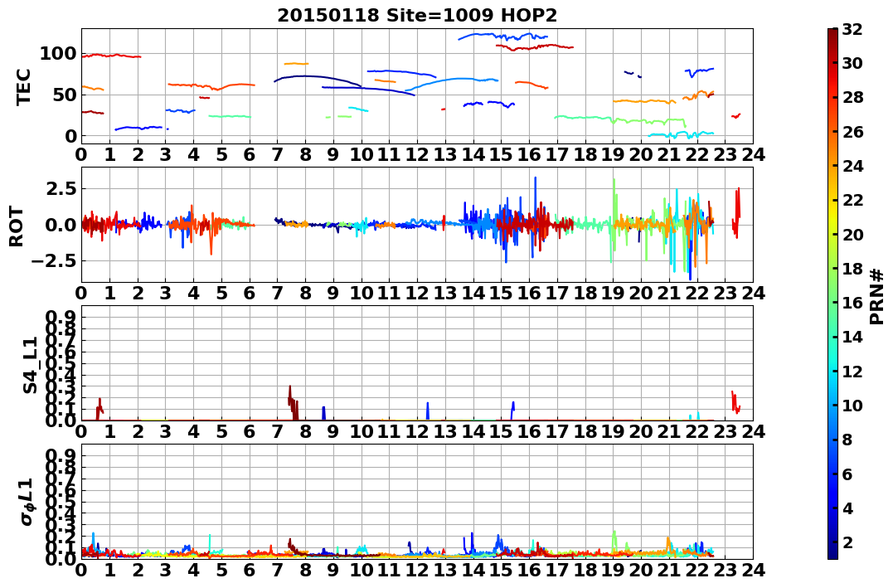Click the ROT axis tick value 2.5
Screen dimensions: 893x588
click(61, 188)
